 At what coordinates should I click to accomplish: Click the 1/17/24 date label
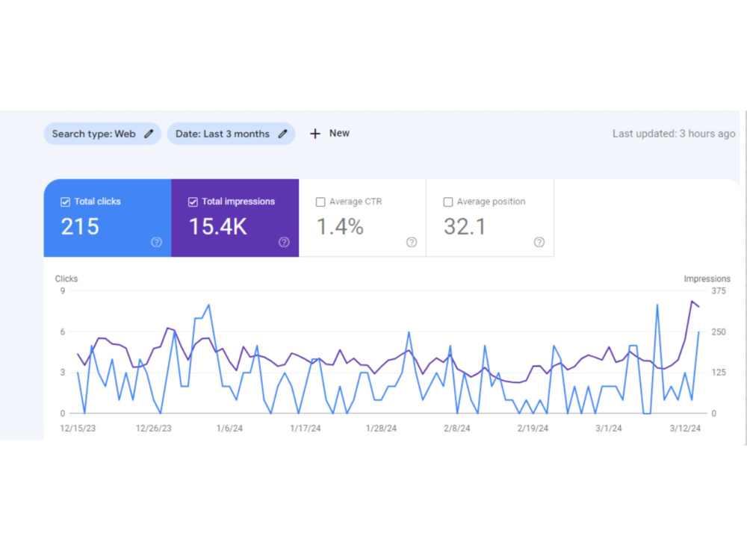(x=306, y=428)
